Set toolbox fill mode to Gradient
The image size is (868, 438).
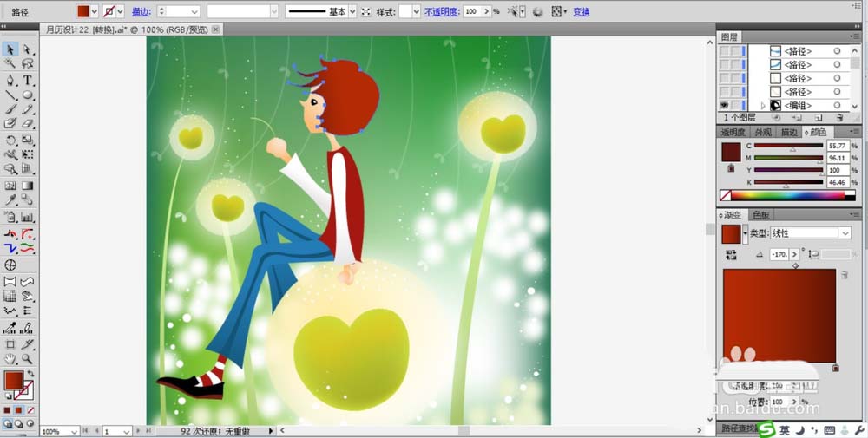click(19, 410)
